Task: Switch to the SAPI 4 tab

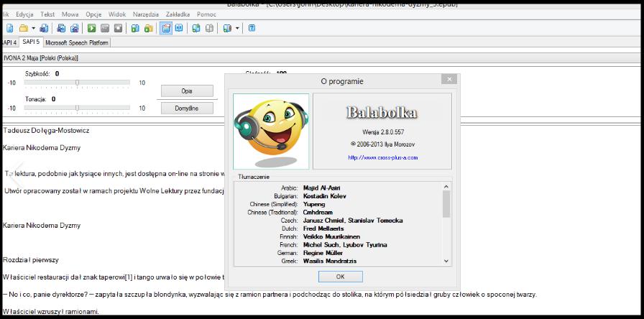Action: [9, 42]
